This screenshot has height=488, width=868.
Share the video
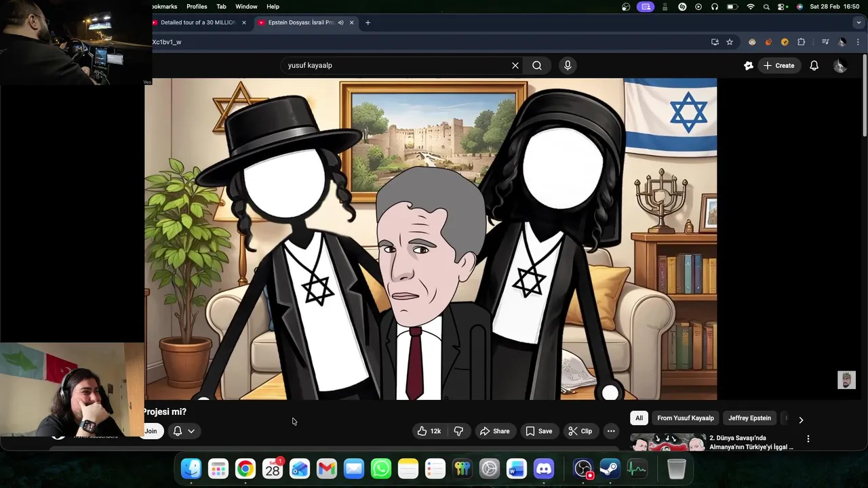tap(494, 431)
